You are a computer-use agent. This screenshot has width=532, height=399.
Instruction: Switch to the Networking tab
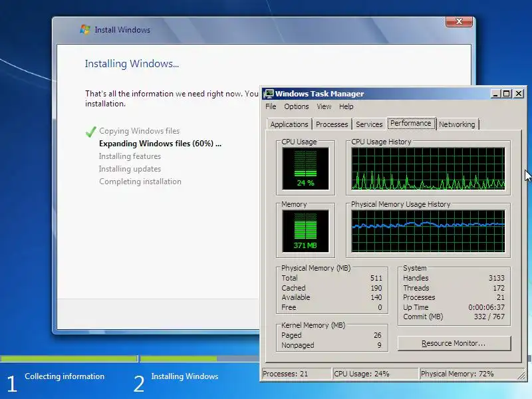point(457,124)
